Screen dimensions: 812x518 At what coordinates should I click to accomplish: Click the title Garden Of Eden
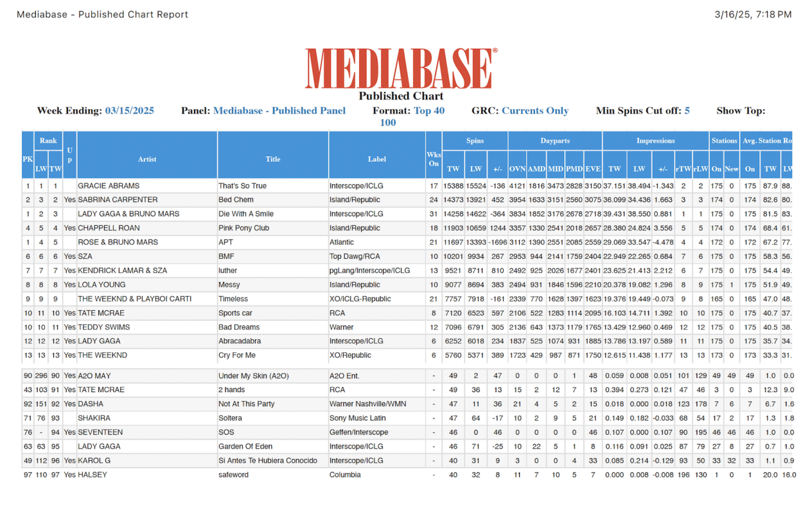point(246,447)
